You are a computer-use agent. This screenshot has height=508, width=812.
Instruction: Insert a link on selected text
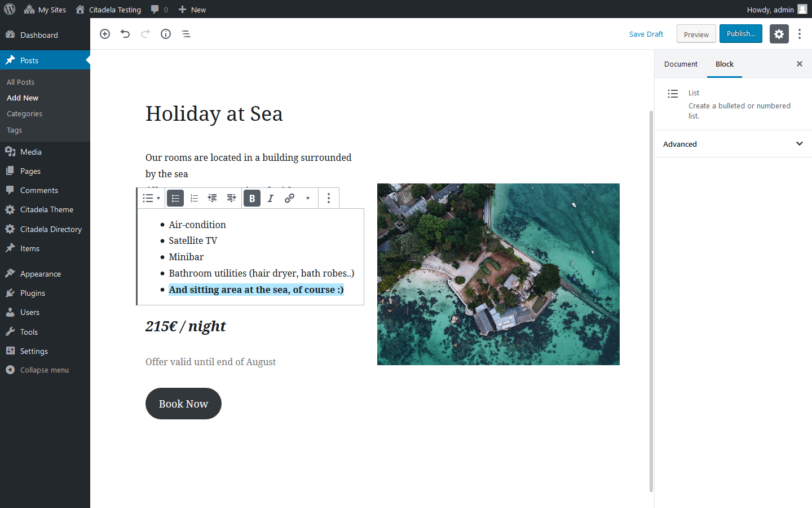coord(289,198)
